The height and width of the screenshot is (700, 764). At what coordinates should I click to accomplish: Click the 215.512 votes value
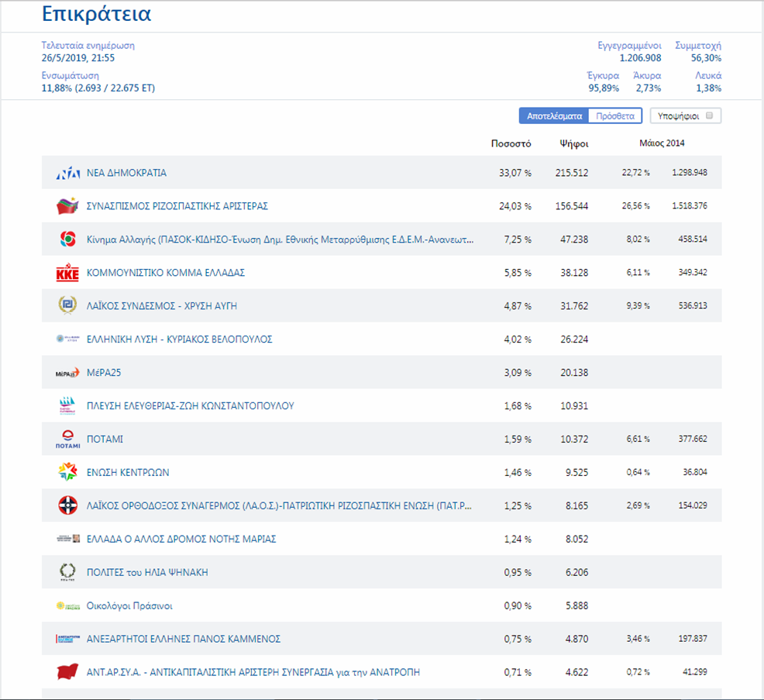tap(572, 173)
